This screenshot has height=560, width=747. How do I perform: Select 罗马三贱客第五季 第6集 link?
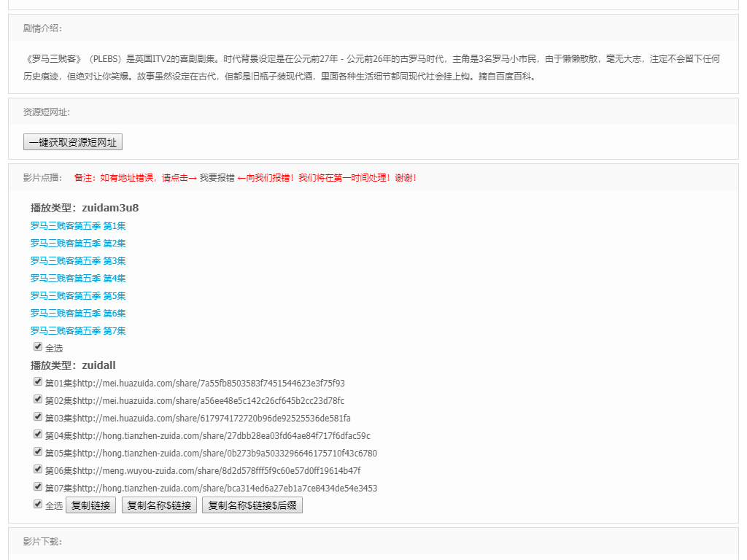pyautogui.click(x=78, y=314)
